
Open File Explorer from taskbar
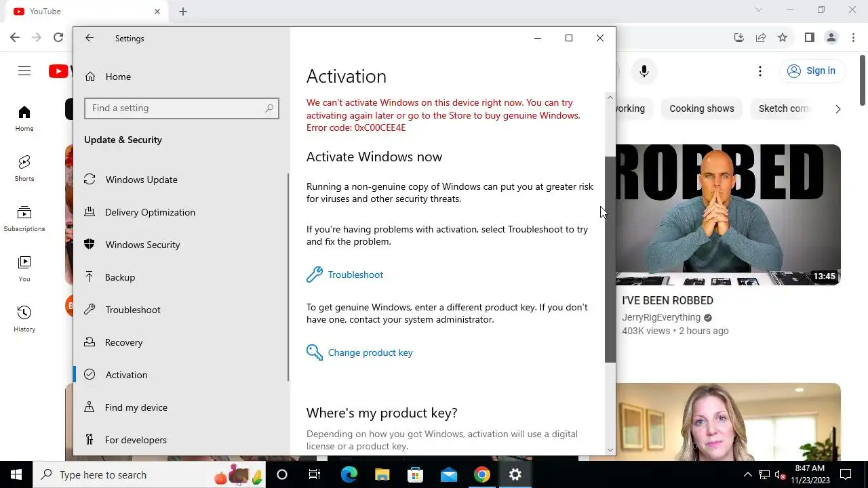click(382, 474)
